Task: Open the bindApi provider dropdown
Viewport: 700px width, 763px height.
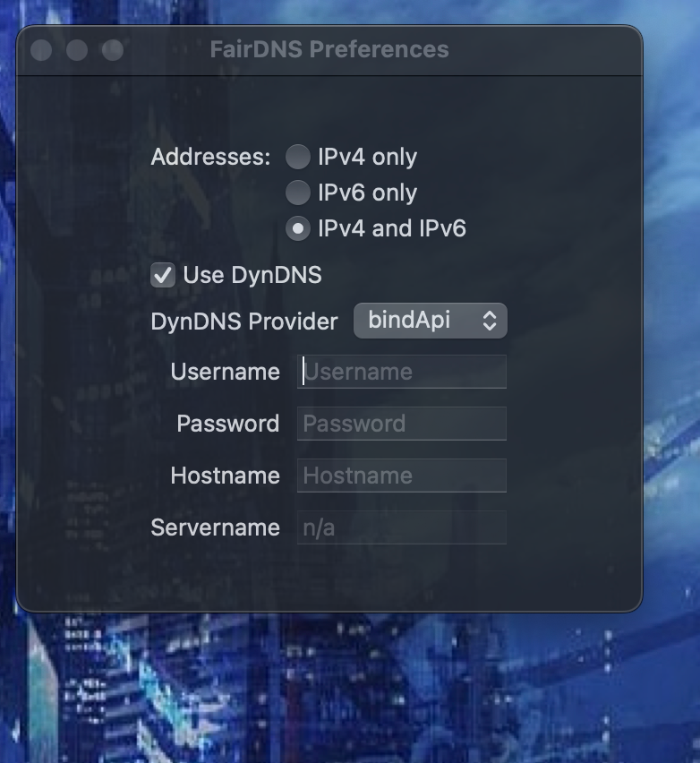Action: point(430,321)
